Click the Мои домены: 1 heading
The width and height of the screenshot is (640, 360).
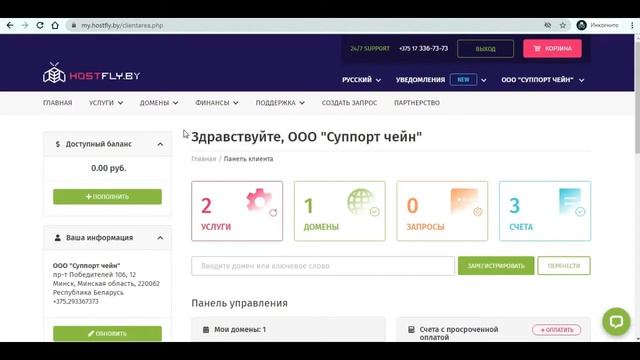click(x=240, y=329)
